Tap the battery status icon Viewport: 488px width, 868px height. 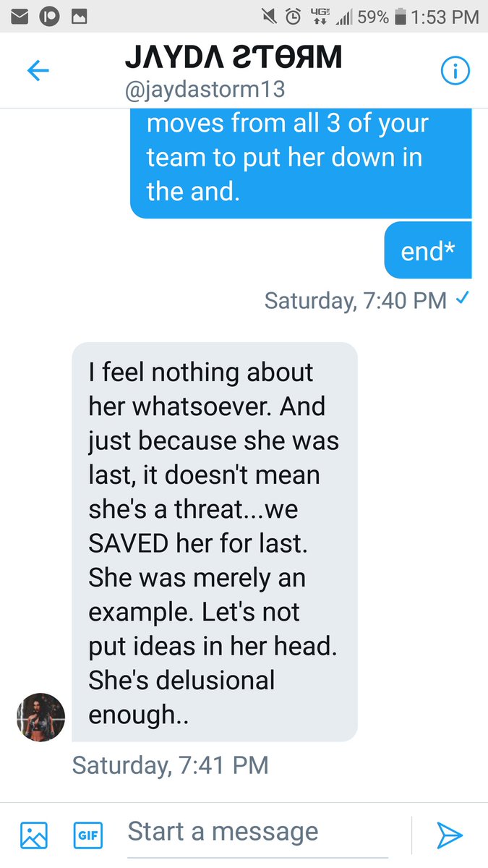pyautogui.click(x=400, y=16)
